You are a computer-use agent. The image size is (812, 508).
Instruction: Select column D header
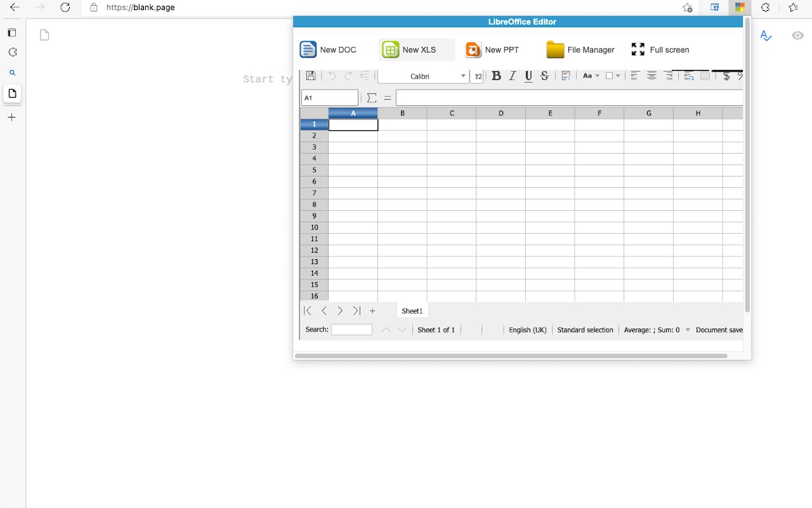click(x=501, y=113)
